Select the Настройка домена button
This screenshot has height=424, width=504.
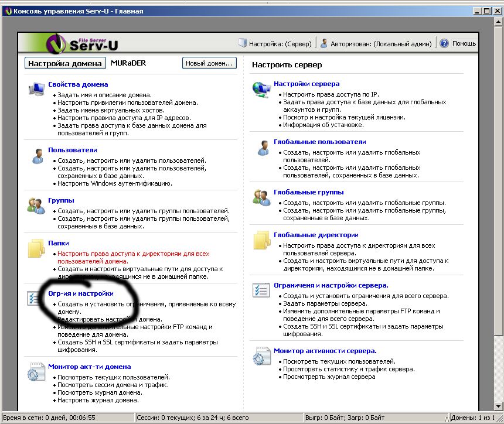[66, 63]
